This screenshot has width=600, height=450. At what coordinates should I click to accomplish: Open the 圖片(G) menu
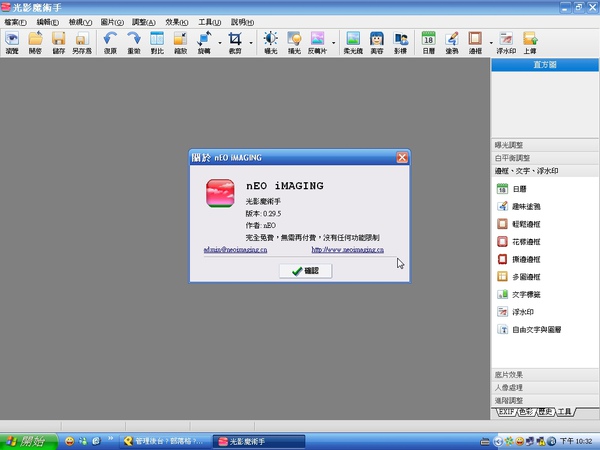[x=112, y=22]
